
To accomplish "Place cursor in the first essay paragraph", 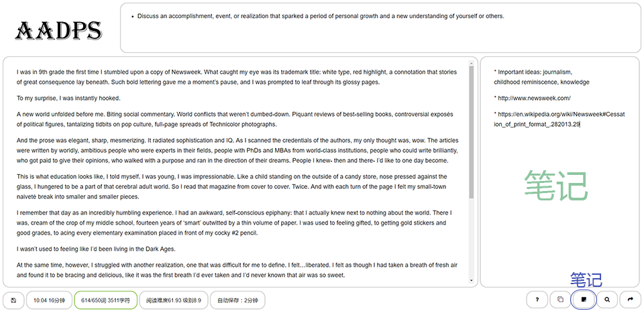I will click(x=237, y=77).
